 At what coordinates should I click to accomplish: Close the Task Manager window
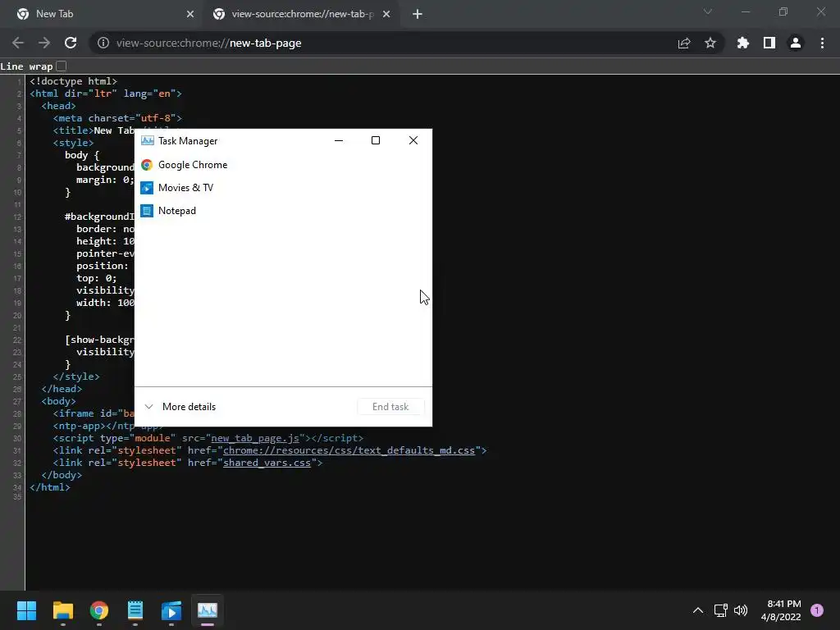click(413, 140)
